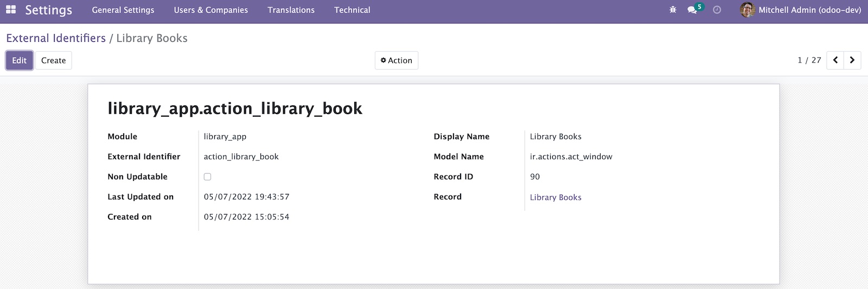Click the Non Updatable field label
868x289 pixels.
click(137, 177)
